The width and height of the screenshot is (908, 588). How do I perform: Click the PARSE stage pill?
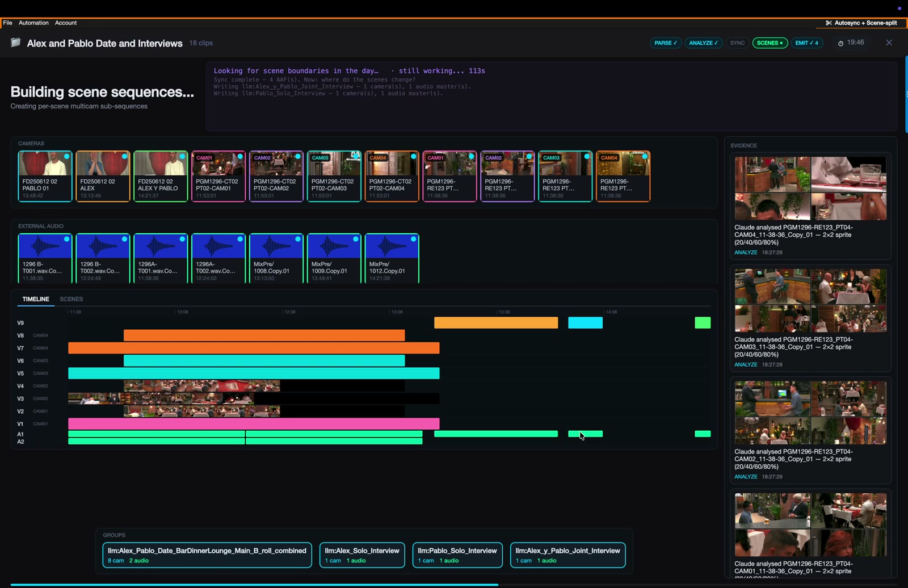tap(666, 43)
